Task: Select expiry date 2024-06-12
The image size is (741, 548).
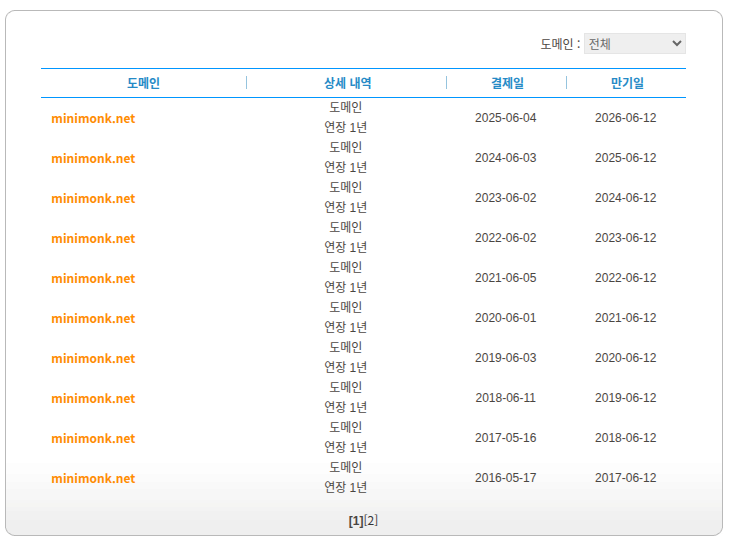Action: tap(626, 198)
